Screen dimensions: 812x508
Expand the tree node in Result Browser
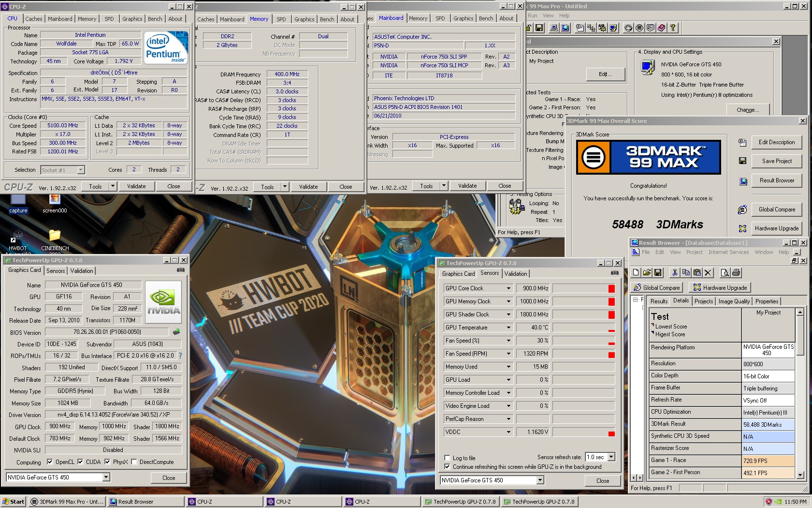[635, 300]
